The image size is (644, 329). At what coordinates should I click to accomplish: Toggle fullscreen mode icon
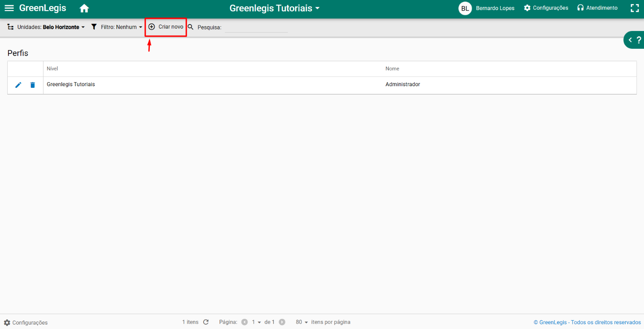(x=635, y=8)
